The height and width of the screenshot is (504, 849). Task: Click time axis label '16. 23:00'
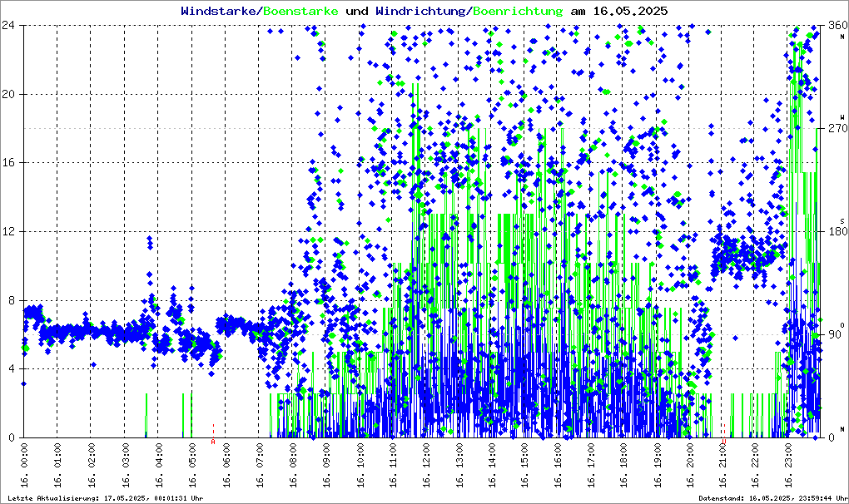789,465
